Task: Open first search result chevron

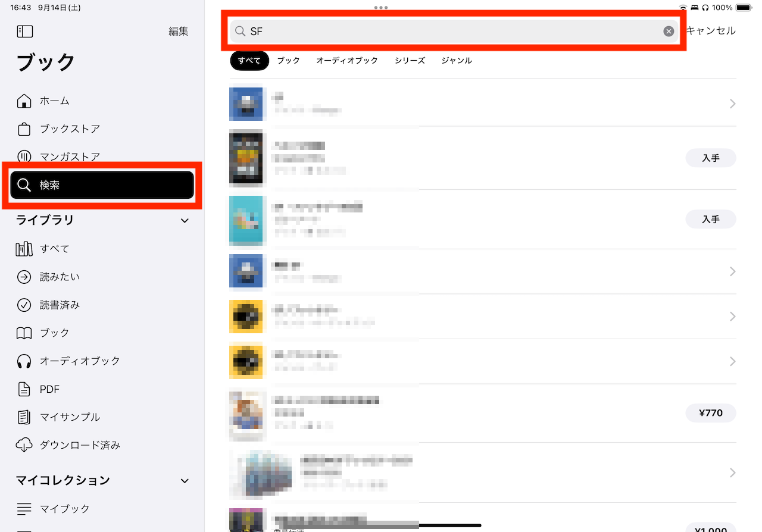Action: click(x=732, y=104)
